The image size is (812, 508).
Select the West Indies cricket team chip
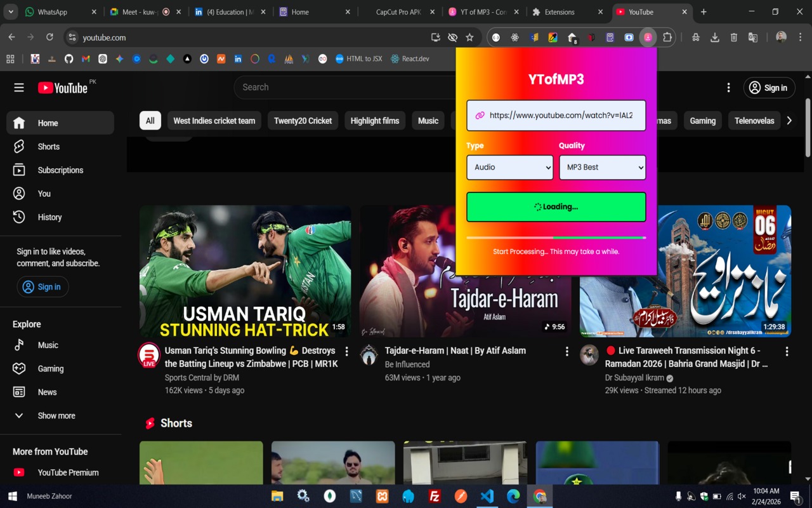(214, 121)
